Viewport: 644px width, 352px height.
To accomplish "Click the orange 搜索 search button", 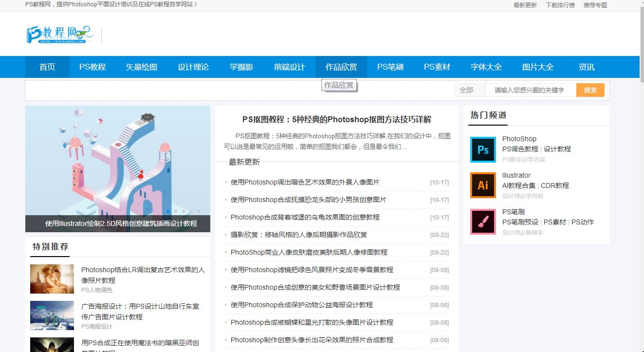I will pos(590,90).
